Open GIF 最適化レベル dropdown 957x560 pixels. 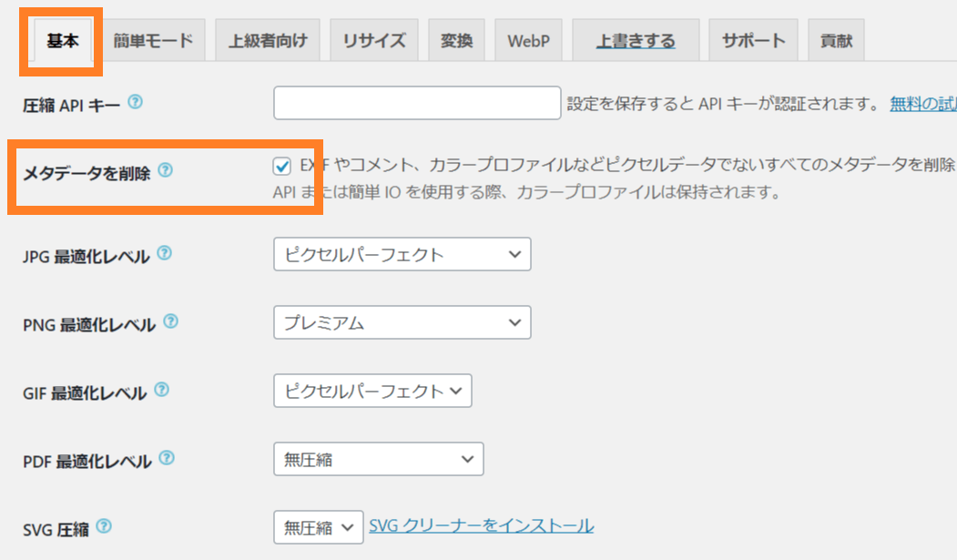click(x=372, y=391)
